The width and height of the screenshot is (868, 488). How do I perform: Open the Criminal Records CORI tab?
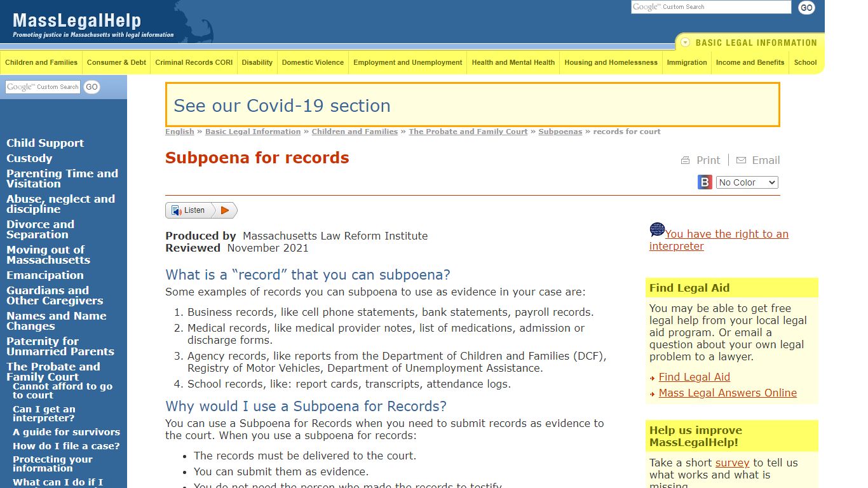[x=194, y=62]
